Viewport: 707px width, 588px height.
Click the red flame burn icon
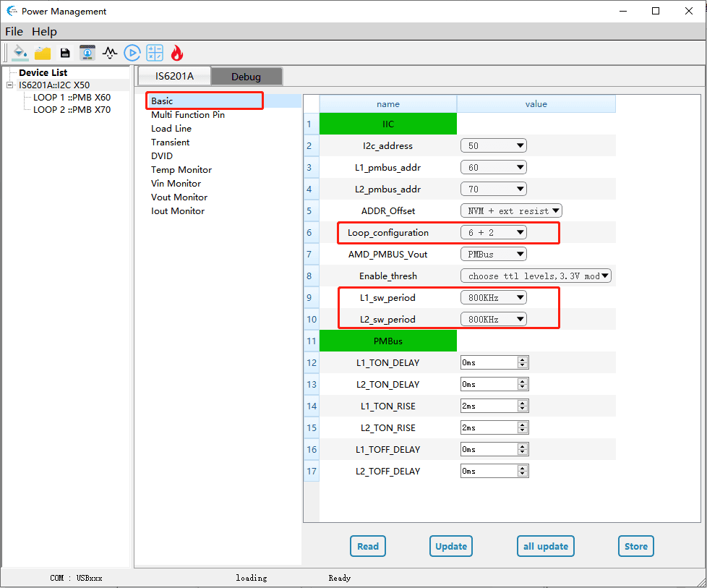[x=177, y=53]
